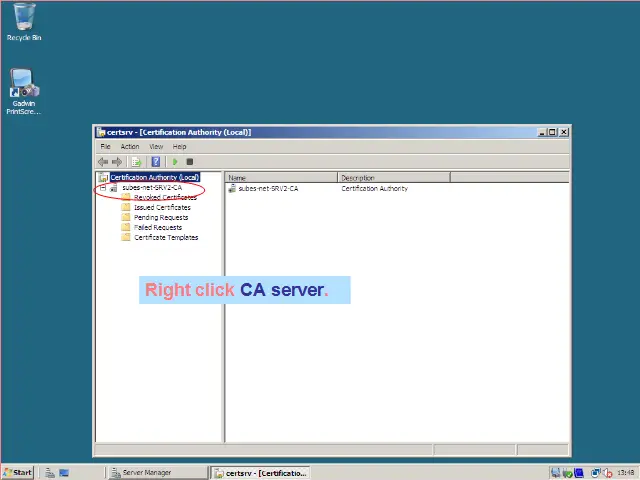Open the View menu
The image size is (640, 480).
click(156, 146)
